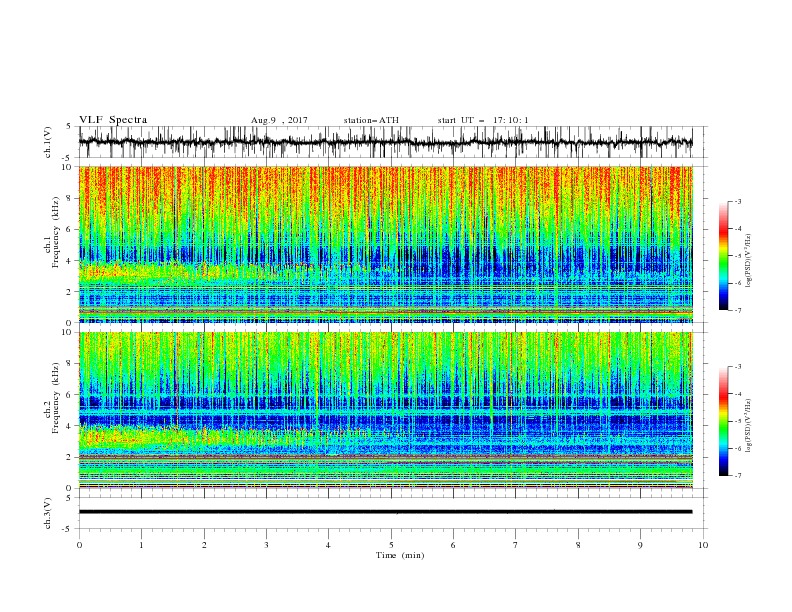Screen dimensions: 792x612
Task: Click the '-7' tick on lower colorbar
Action: tap(738, 476)
